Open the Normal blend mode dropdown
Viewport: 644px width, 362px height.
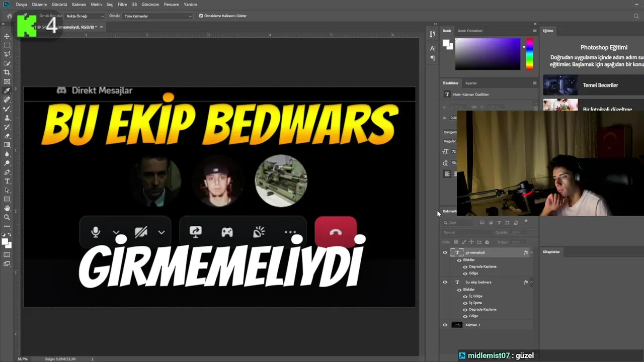click(x=466, y=232)
